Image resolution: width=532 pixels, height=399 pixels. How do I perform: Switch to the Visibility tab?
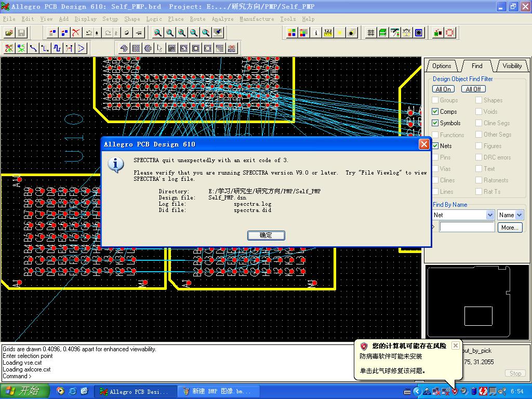click(x=512, y=66)
